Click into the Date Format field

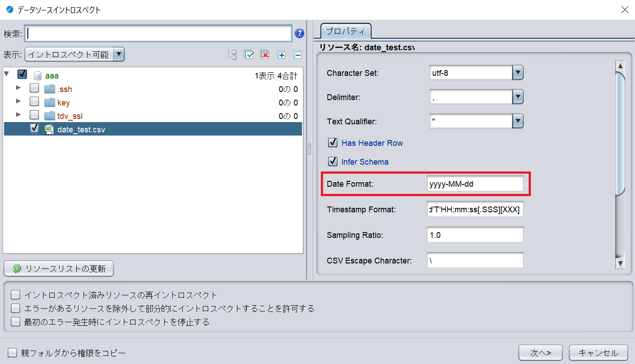click(475, 184)
